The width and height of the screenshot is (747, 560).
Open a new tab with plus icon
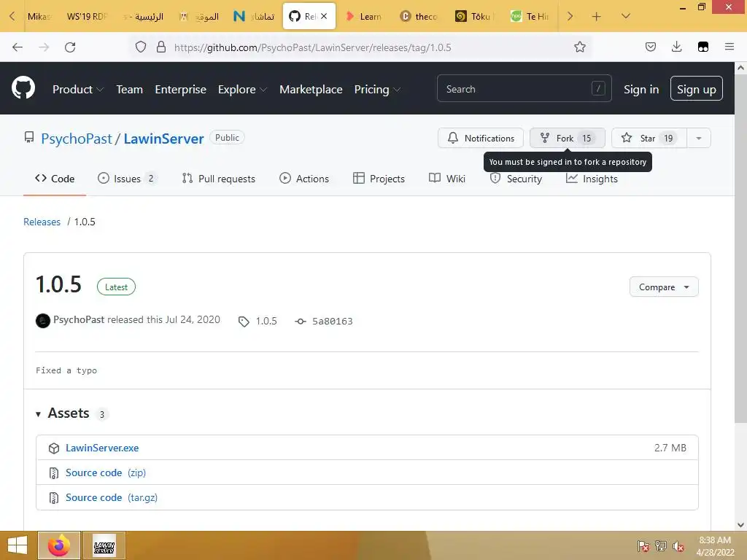[x=596, y=16]
